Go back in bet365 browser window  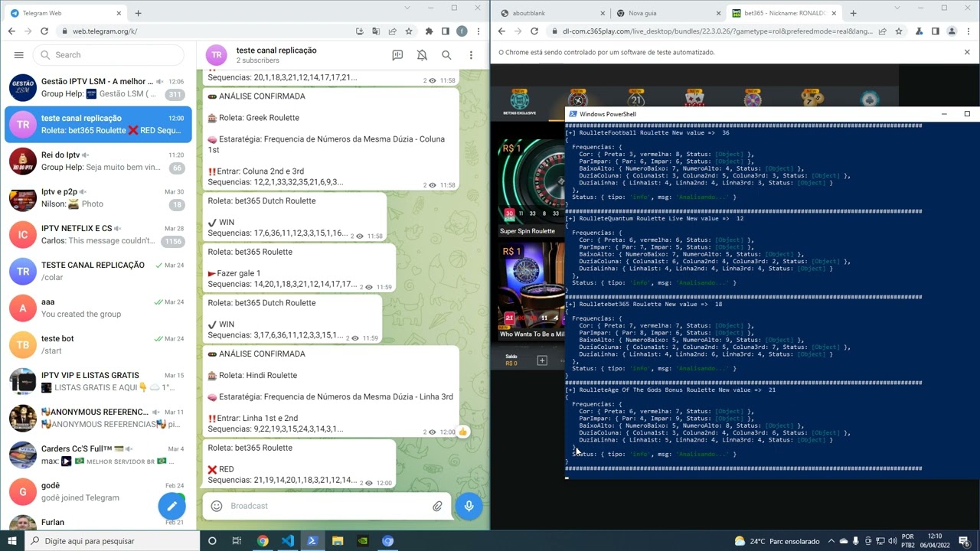(501, 31)
